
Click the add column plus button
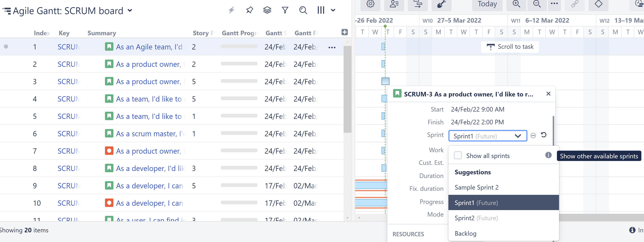tap(344, 32)
